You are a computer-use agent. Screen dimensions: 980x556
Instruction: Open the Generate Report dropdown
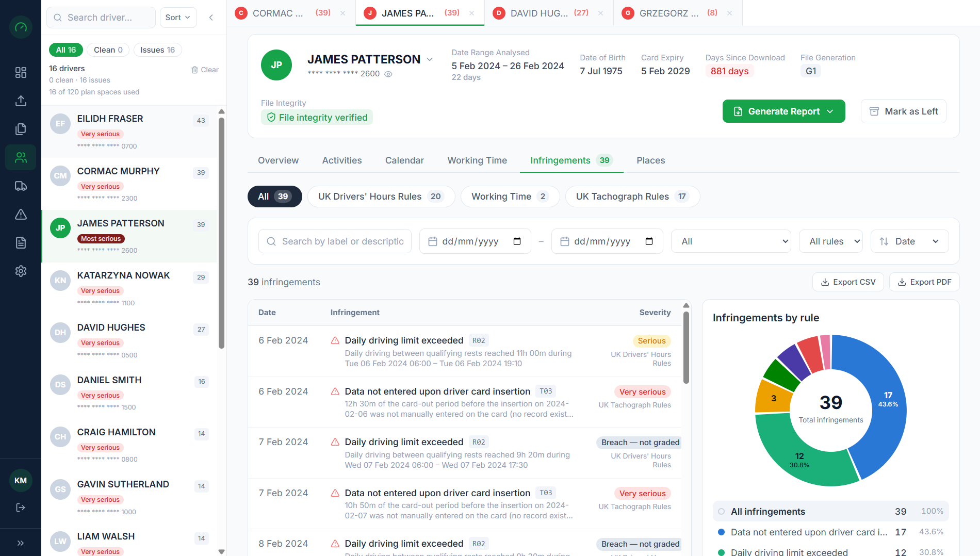coord(783,111)
